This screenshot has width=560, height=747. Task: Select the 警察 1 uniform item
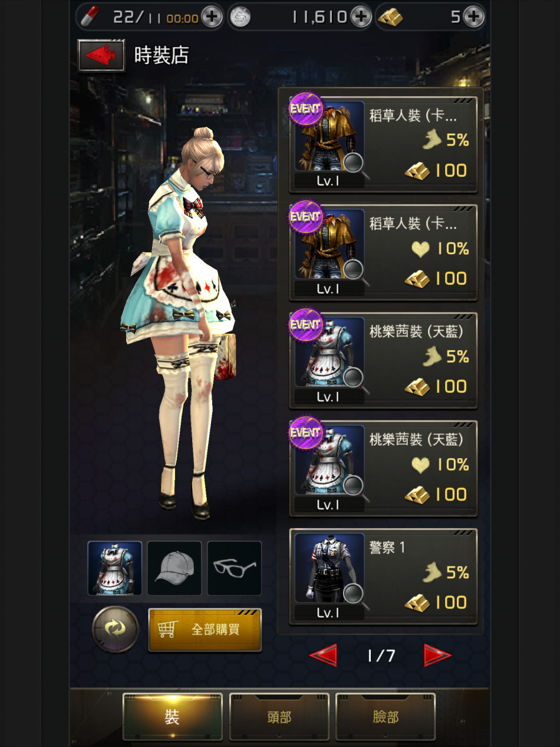tap(383, 575)
